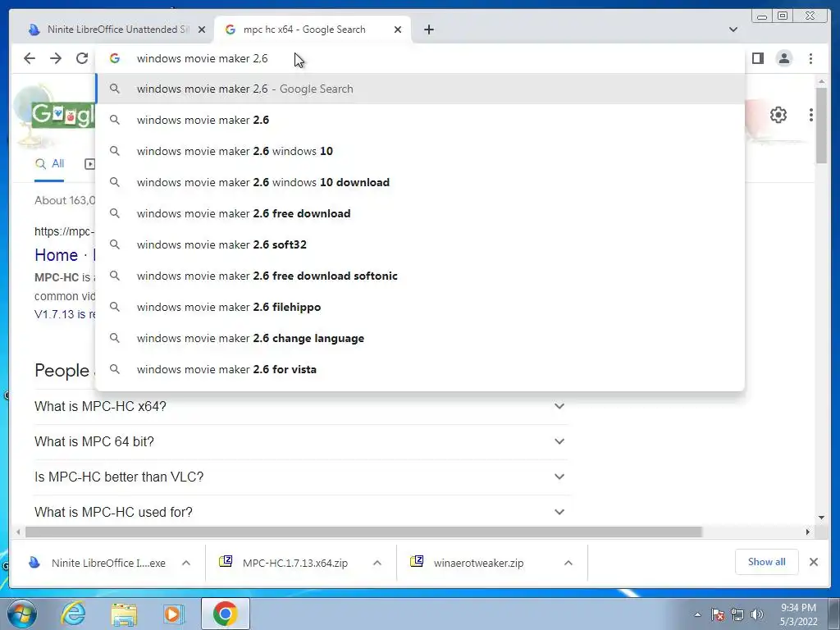
Task: Show hidden system tray icons
Action: (x=697, y=614)
